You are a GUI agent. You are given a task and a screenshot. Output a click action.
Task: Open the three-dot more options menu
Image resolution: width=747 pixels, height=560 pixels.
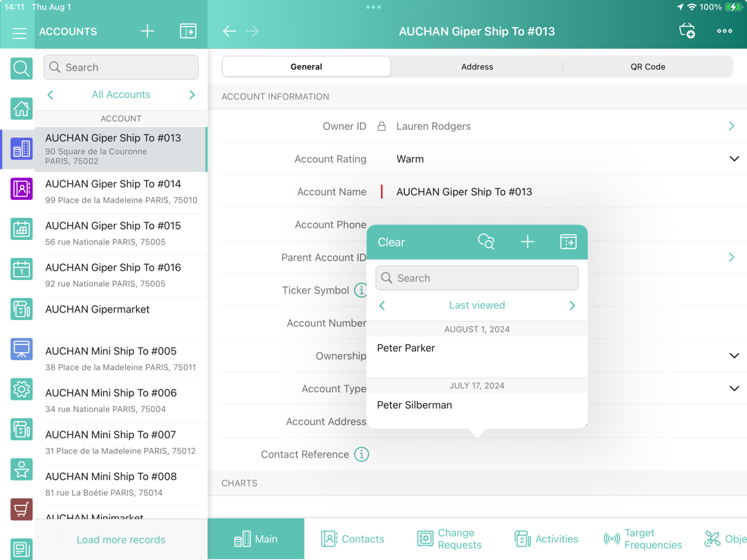tap(724, 31)
